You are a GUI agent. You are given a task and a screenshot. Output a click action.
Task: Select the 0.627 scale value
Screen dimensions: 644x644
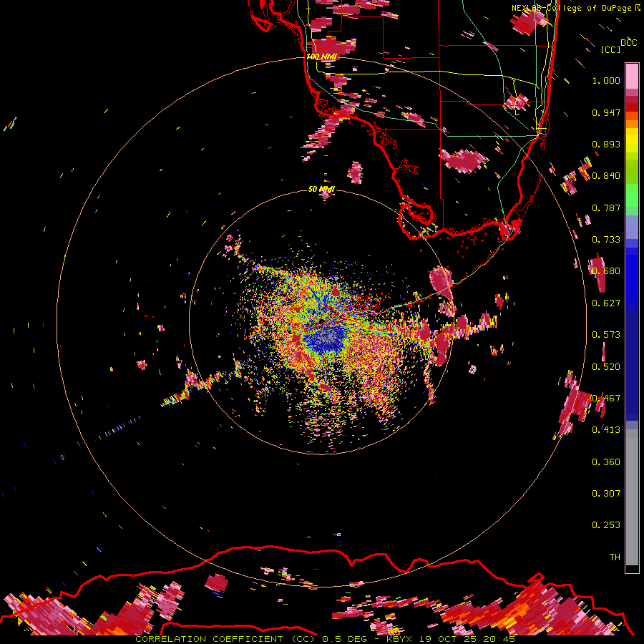pos(606,303)
